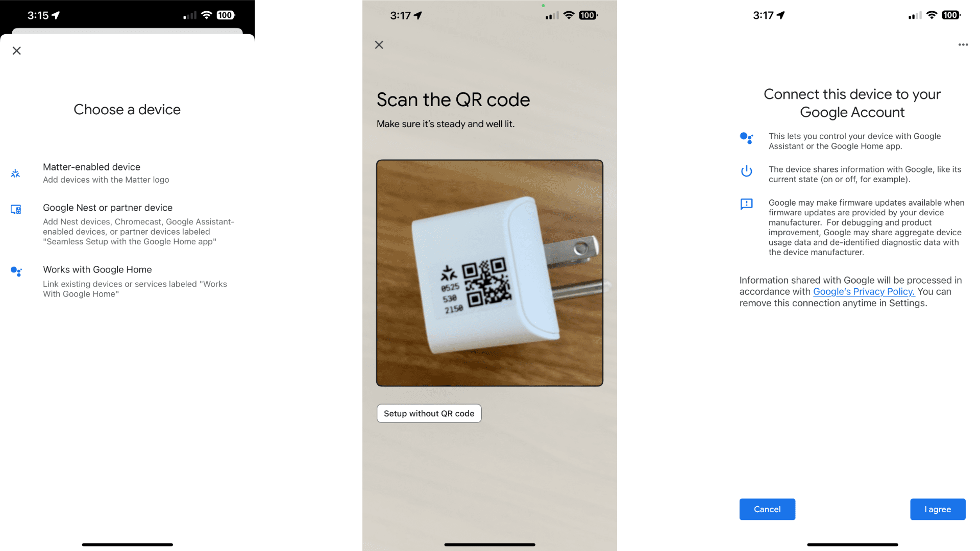The height and width of the screenshot is (551, 980).
Task: Click the I agree button
Action: [x=938, y=509]
